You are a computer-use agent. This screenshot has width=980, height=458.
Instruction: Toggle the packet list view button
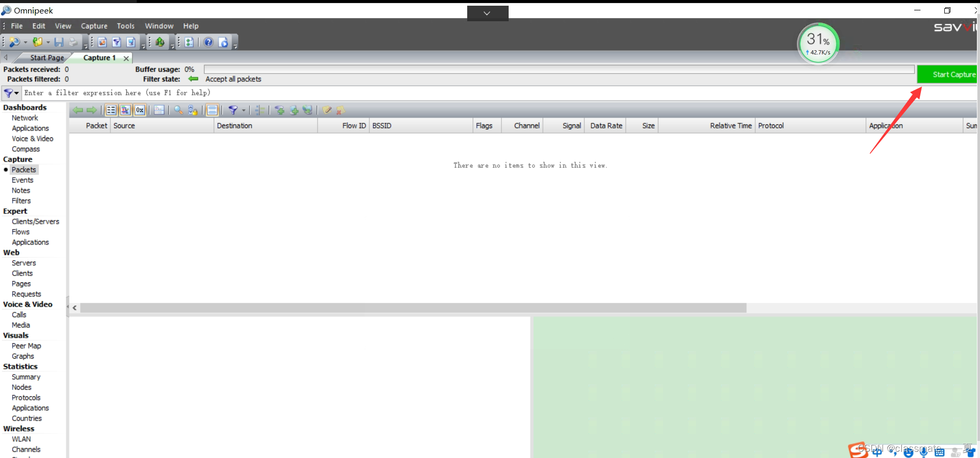click(x=111, y=110)
